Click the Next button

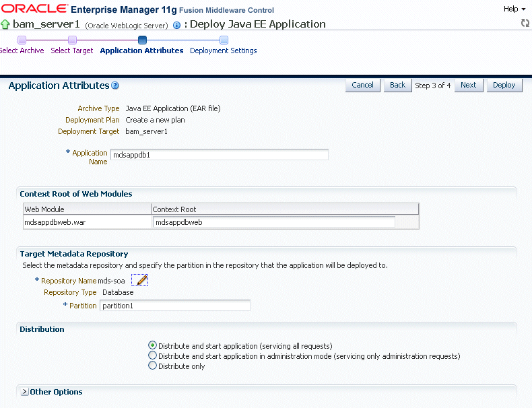(469, 85)
